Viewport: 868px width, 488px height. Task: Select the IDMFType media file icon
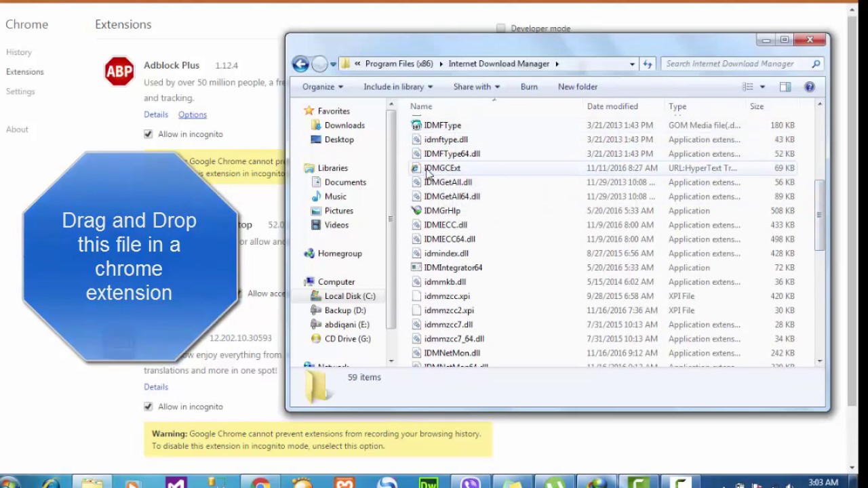(x=416, y=125)
